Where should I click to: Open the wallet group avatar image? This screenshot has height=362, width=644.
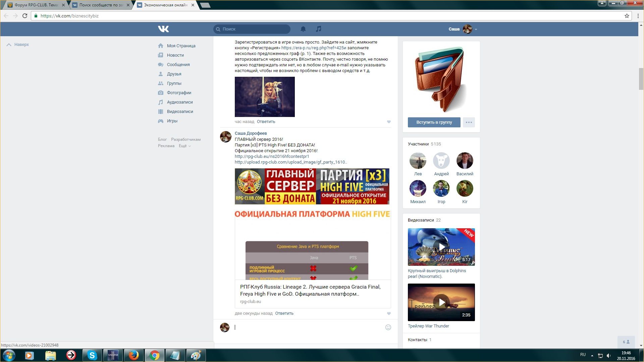tap(441, 79)
